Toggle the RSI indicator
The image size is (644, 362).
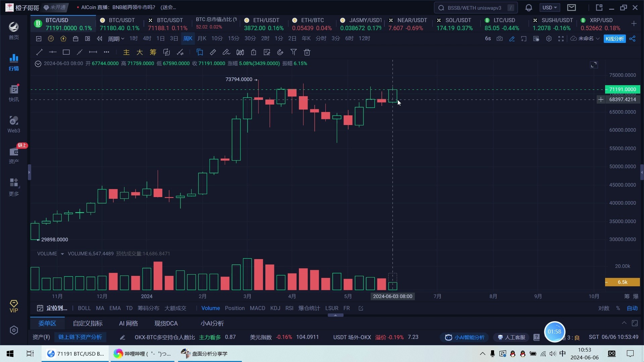pyautogui.click(x=289, y=308)
